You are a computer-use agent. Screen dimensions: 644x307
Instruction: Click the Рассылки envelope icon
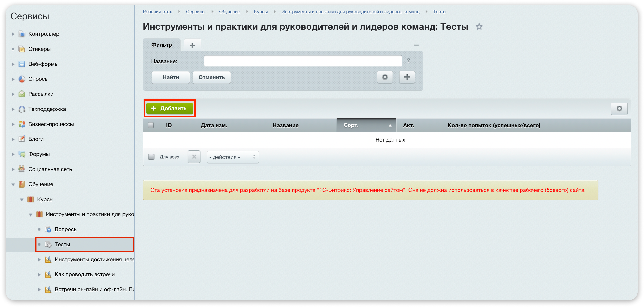22,94
